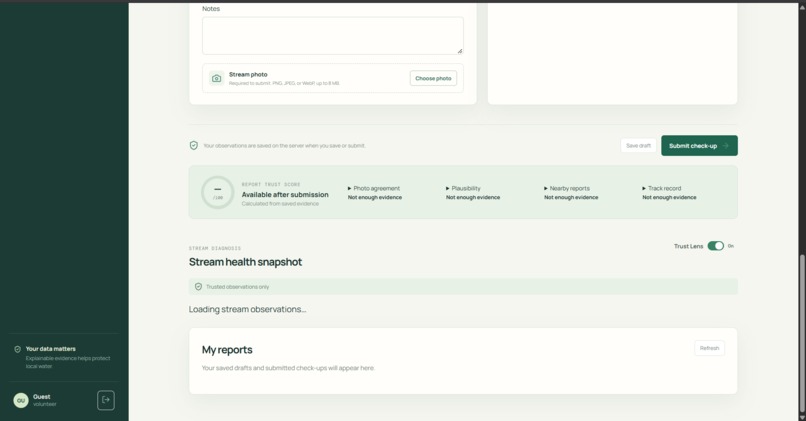Click the arrow in Submit check-up button
The width and height of the screenshot is (806, 421).
pyautogui.click(x=725, y=146)
